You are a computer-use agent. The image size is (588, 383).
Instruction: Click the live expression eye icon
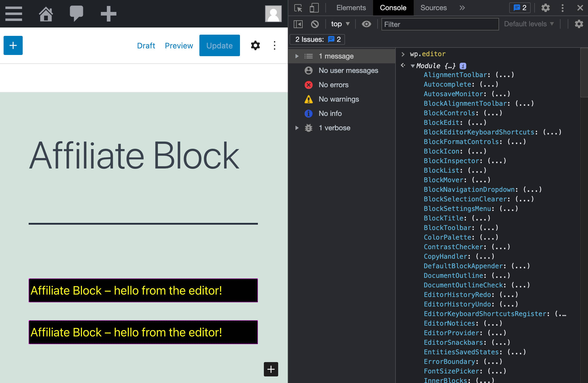pyautogui.click(x=367, y=24)
